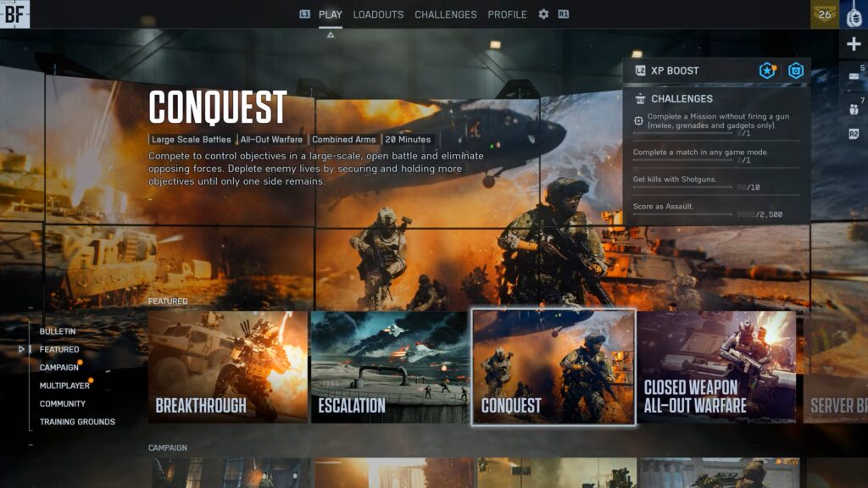Switch to the PROFILE tab

tap(507, 14)
